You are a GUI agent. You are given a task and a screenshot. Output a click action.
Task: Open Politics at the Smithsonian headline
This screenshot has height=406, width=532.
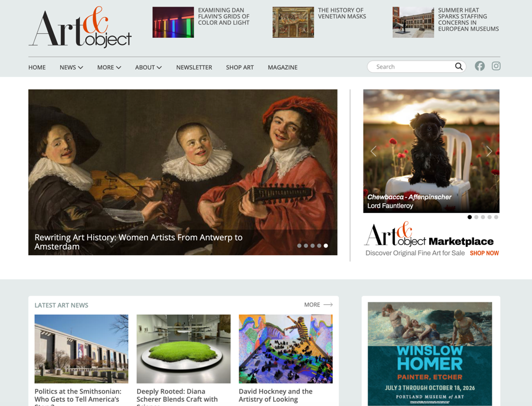tap(78, 397)
